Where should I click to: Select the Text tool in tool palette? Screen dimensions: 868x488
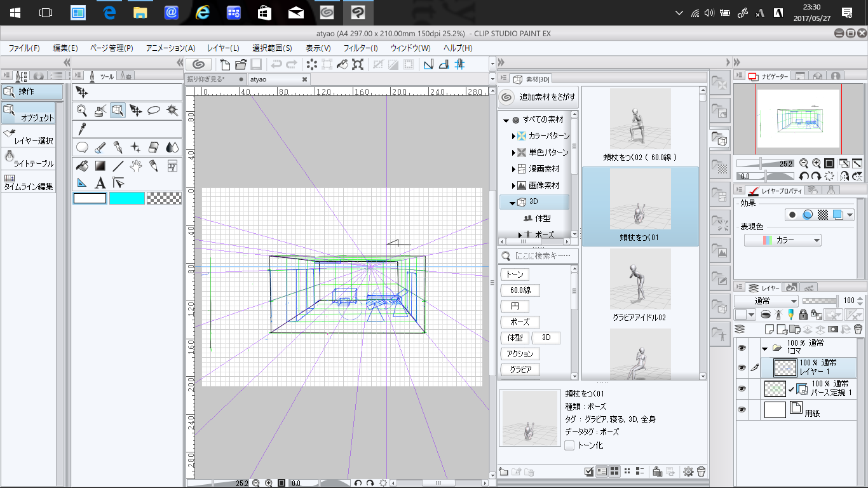(x=100, y=184)
